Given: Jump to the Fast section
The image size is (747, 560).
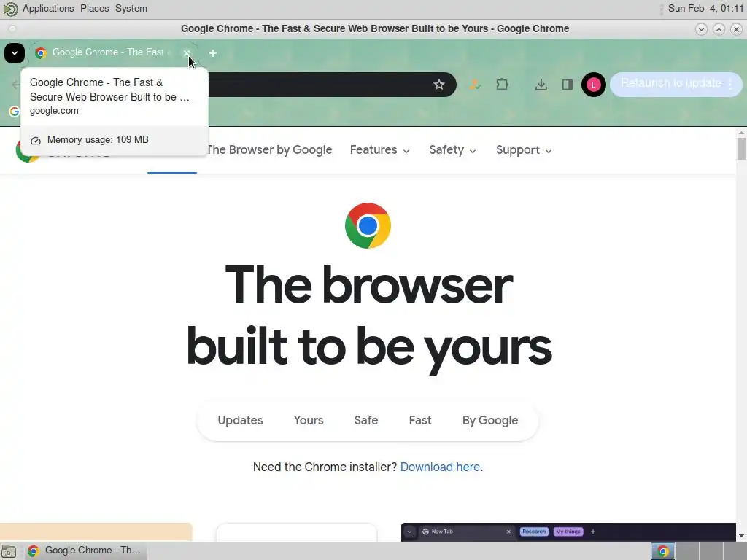Looking at the screenshot, I should click(x=419, y=421).
